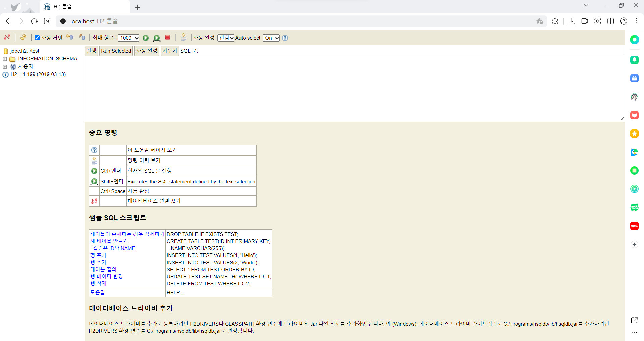Click the 새 테이블 만들기 link
Image resolution: width=644 pixels, height=341 pixels.
coord(109,241)
